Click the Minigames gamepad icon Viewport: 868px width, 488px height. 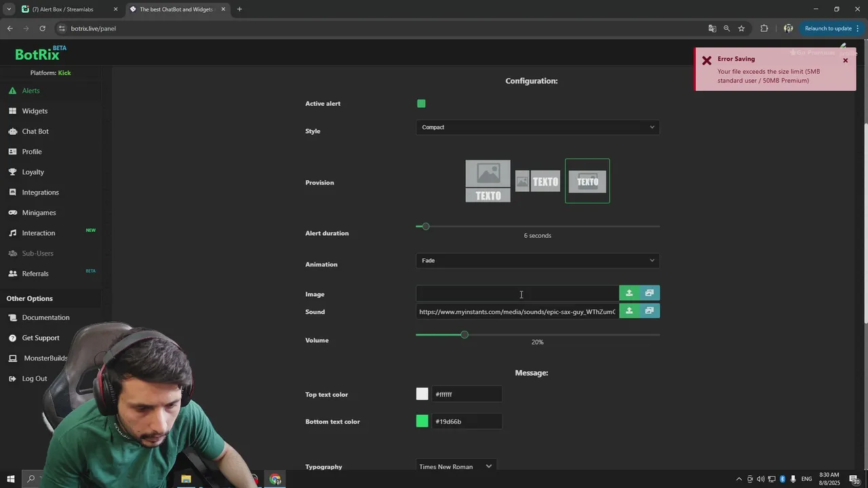click(x=12, y=213)
